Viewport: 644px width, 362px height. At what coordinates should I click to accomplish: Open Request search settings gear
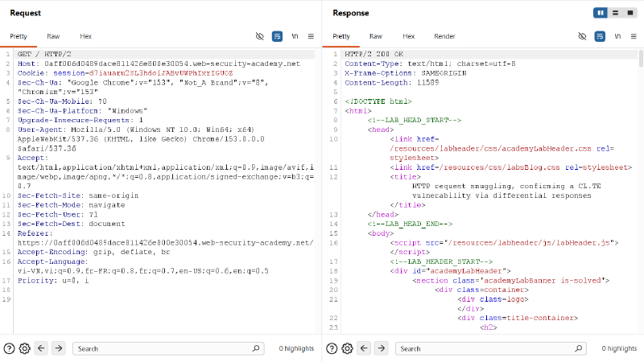pyautogui.click(x=25, y=348)
